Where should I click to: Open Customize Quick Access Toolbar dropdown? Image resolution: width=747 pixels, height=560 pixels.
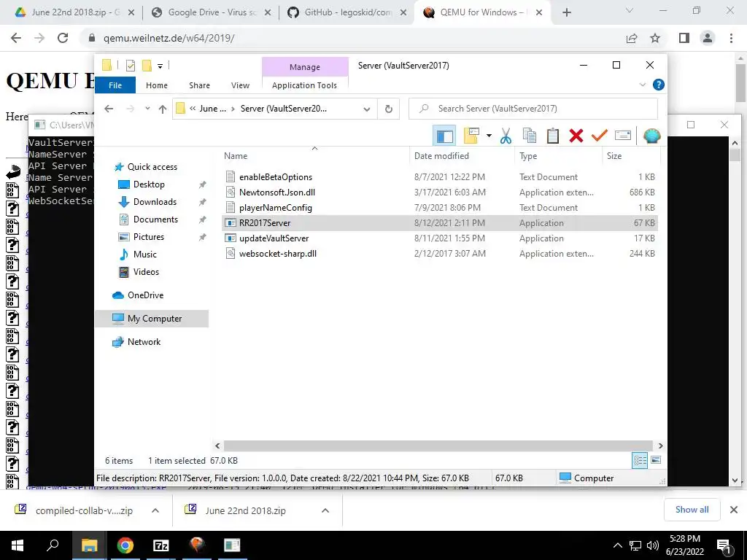click(x=160, y=66)
